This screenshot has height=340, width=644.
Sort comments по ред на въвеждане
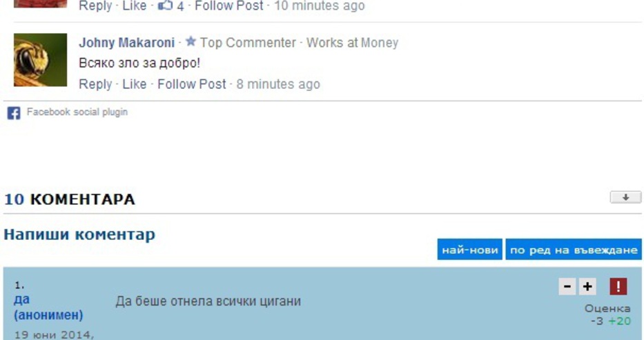point(574,250)
